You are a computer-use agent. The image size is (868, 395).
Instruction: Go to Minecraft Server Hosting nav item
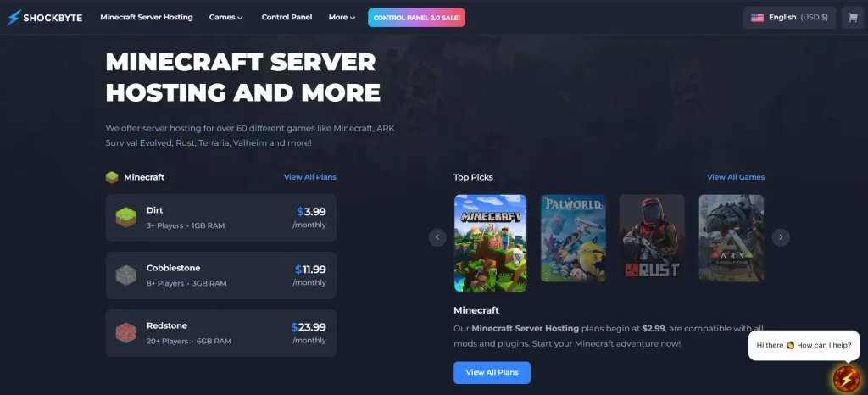(x=147, y=18)
